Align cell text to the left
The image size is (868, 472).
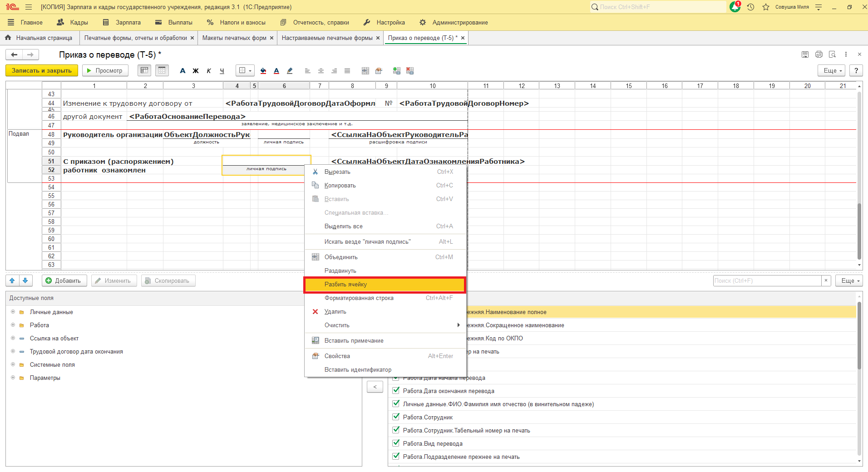pos(307,71)
